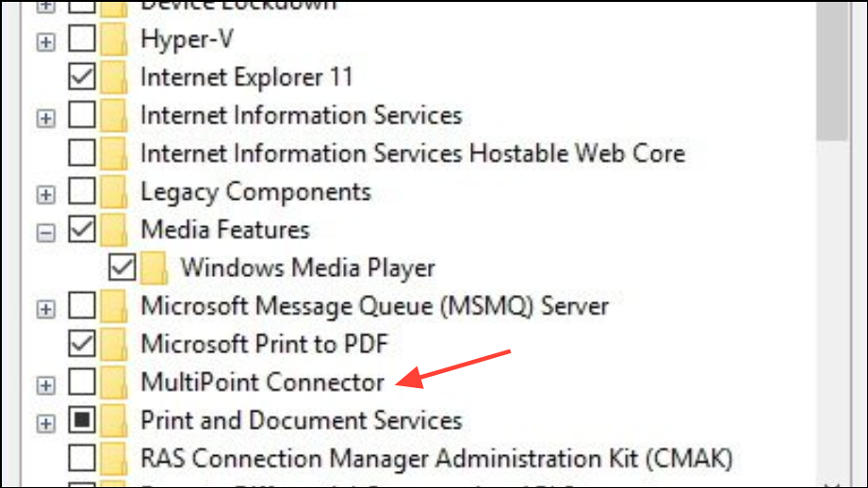Screen dimensions: 868x488
Task: Expand the MultiPoint Connector node
Action: 45,384
